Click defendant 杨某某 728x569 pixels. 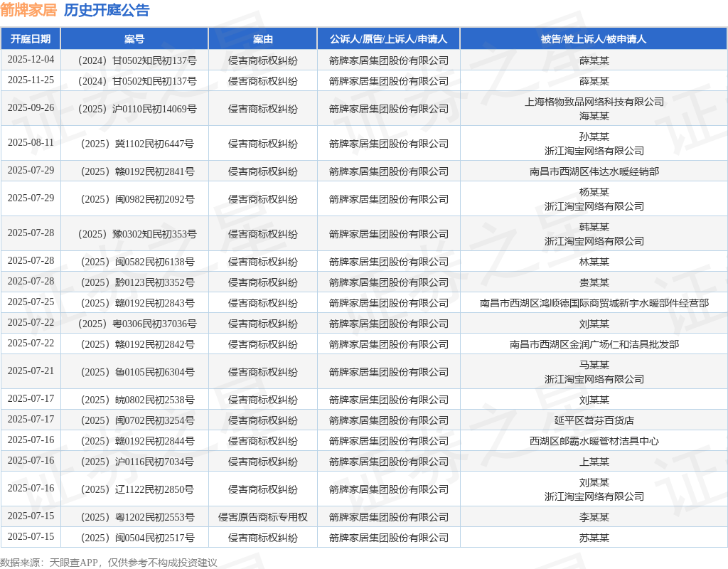pyautogui.click(x=594, y=192)
